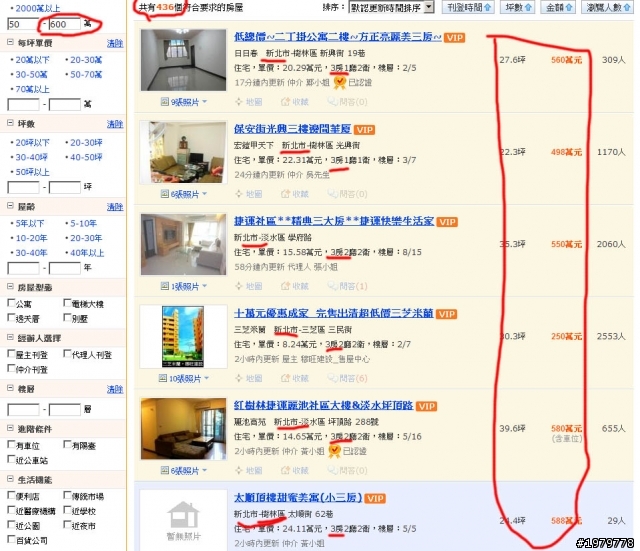Click the 10張照片 photos icon on the 三芝米蘭 listing
The height and width of the screenshot is (551, 640).
pos(163,378)
